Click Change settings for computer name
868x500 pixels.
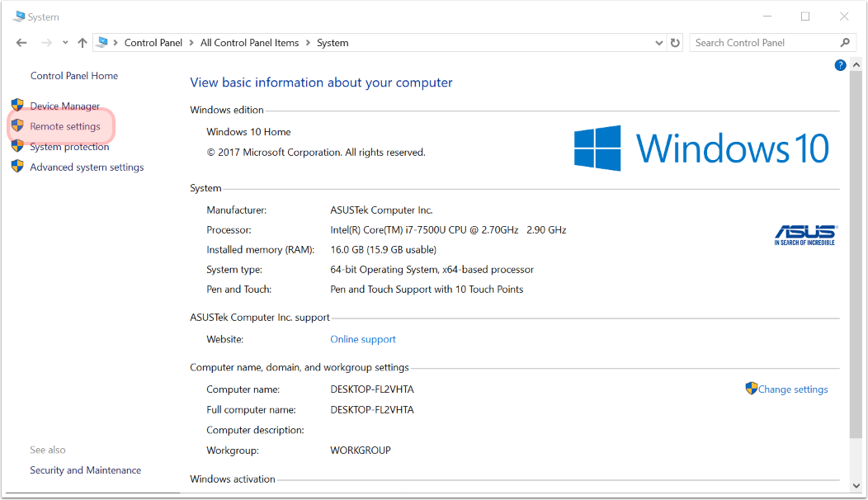[x=793, y=389]
